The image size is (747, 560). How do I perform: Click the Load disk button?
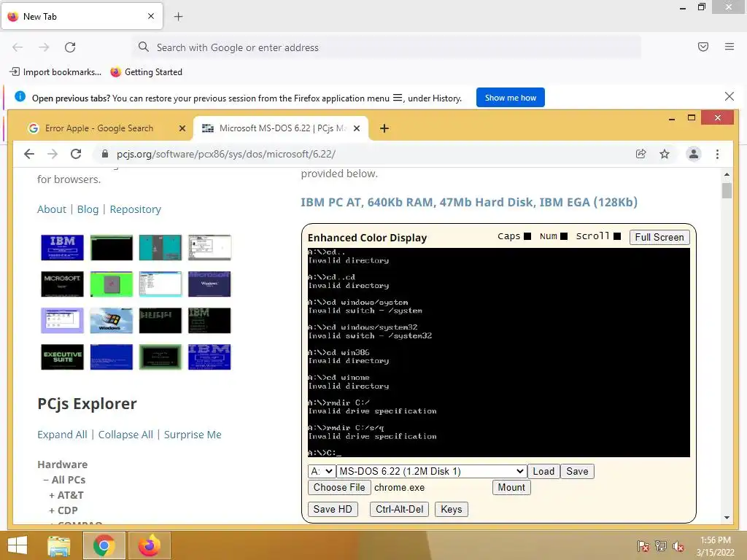click(x=543, y=471)
